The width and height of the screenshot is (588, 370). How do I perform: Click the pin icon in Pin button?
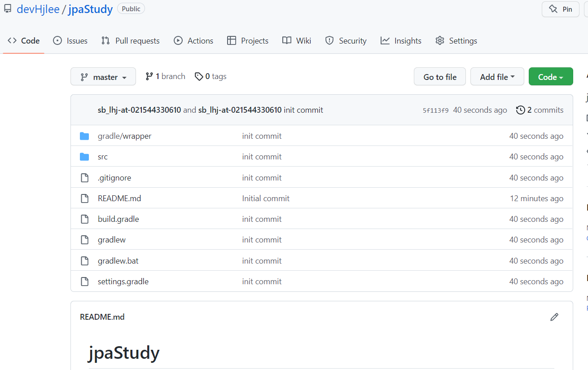[553, 9]
